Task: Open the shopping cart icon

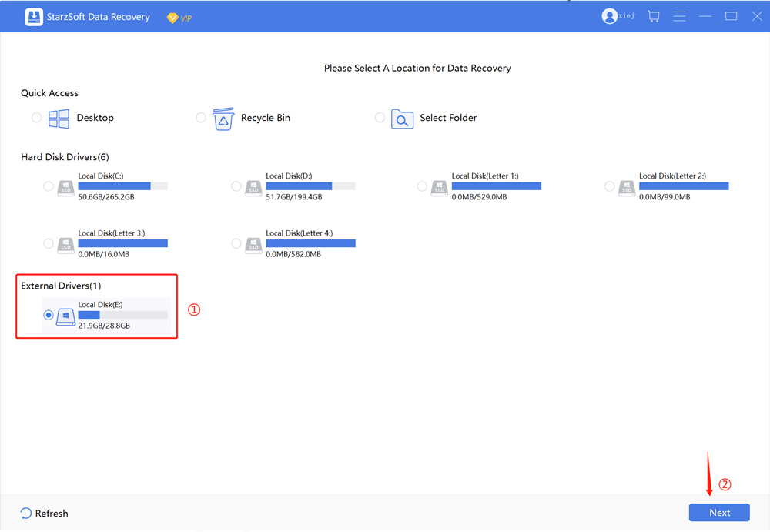Action: click(654, 16)
